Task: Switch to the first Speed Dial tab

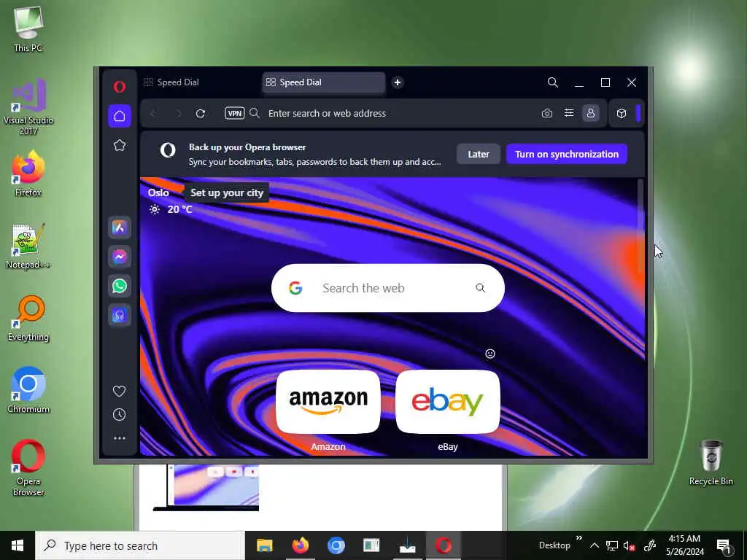Action: (199, 82)
